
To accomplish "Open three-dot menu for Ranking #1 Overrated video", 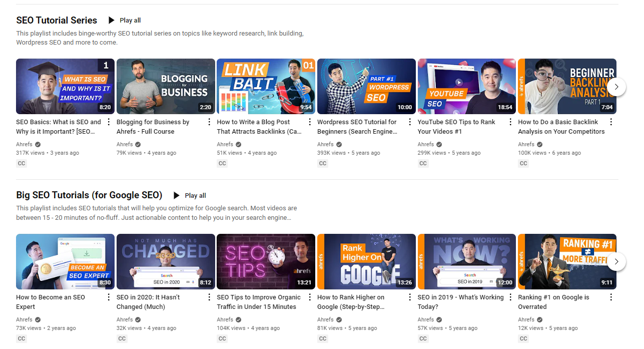I will (611, 297).
